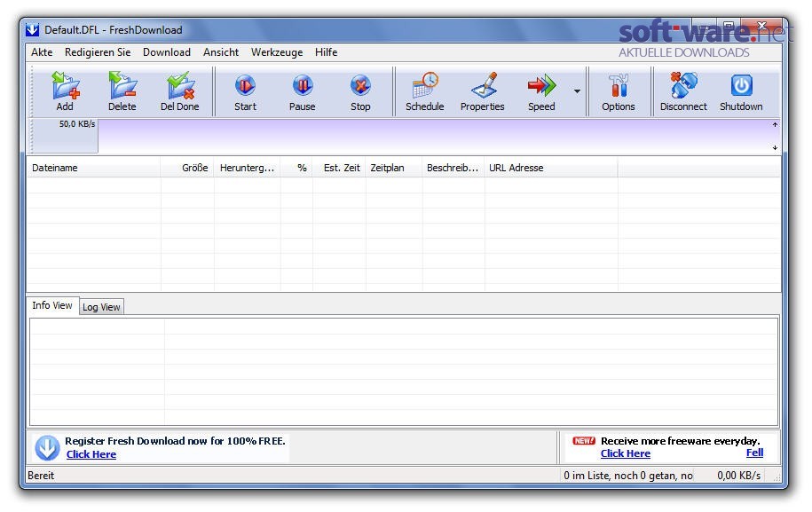This screenshot has width=812, height=512.
Task: Click the speed graph scroll up arrow
Action: pos(775,124)
